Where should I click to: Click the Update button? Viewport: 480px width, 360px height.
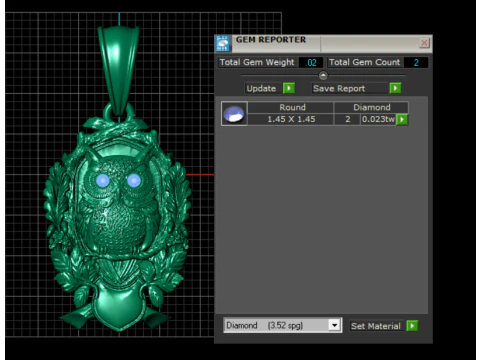tap(261, 88)
